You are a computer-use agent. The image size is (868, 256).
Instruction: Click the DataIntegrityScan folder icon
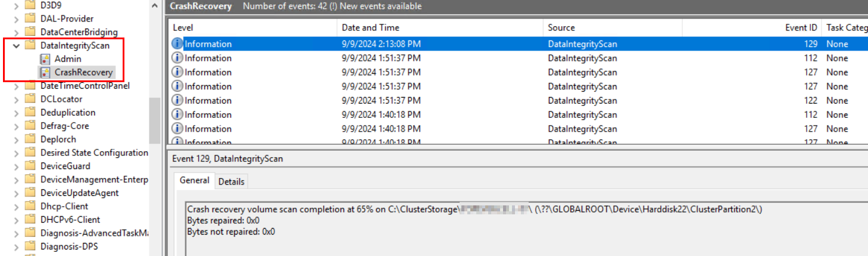tap(30, 45)
